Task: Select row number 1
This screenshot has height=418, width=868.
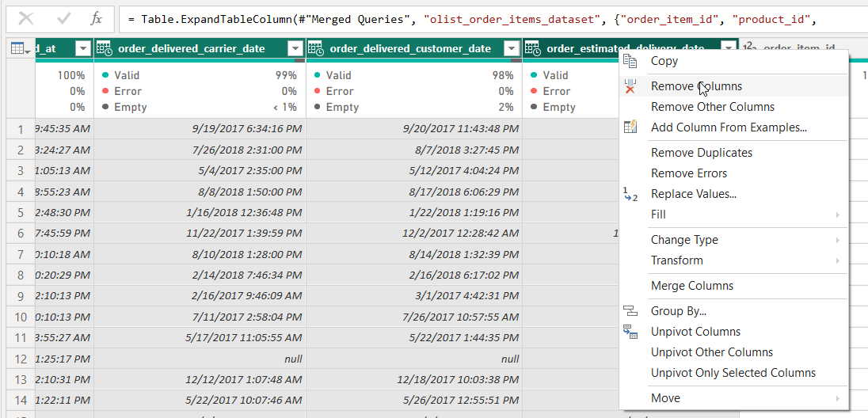Action: (21, 129)
